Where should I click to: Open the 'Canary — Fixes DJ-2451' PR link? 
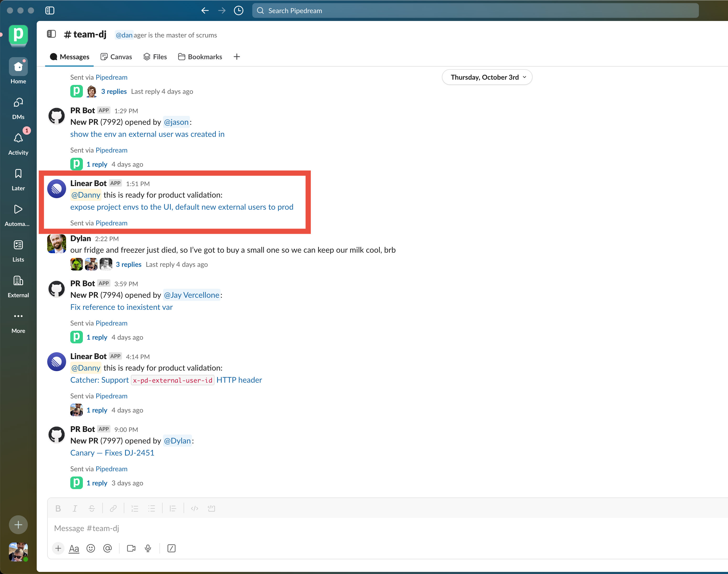click(x=112, y=453)
